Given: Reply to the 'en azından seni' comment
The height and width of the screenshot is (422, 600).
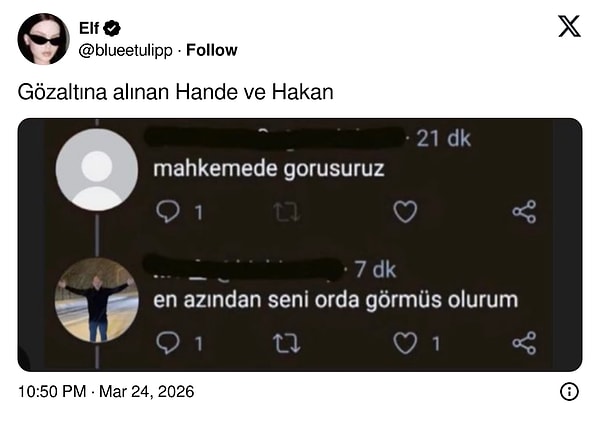Looking at the screenshot, I should click(168, 343).
